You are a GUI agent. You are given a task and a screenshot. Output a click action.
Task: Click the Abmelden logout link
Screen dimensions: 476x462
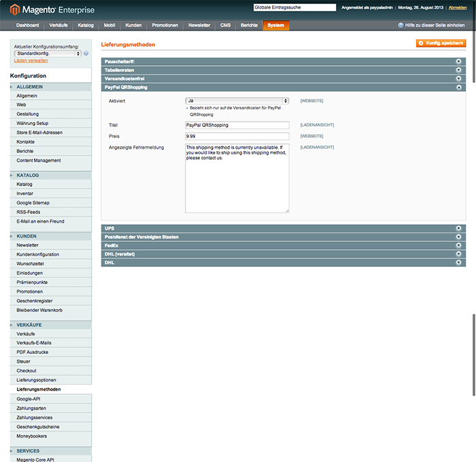(x=458, y=7)
